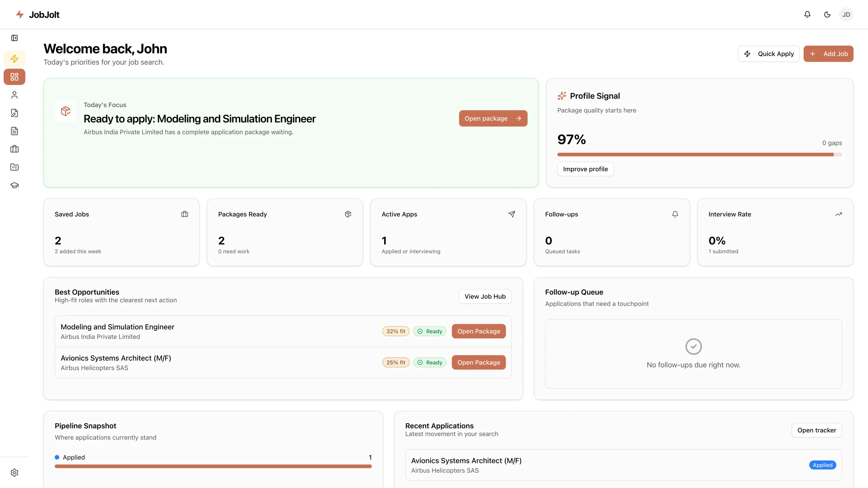The width and height of the screenshot is (868, 488).
Task: Click the Profile Signal sparkle icon
Action: coord(562,96)
